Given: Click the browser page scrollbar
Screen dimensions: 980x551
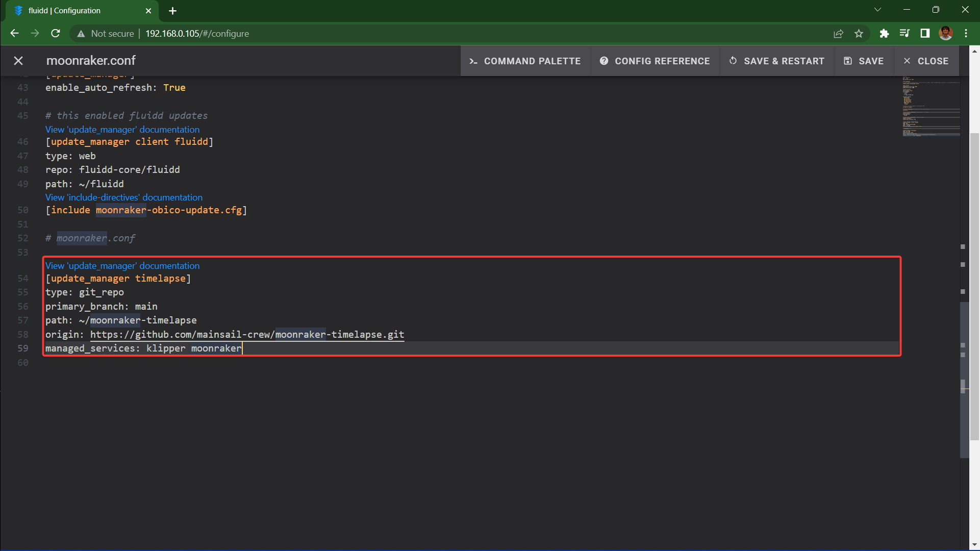Looking at the screenshot, I should point(974,286).
